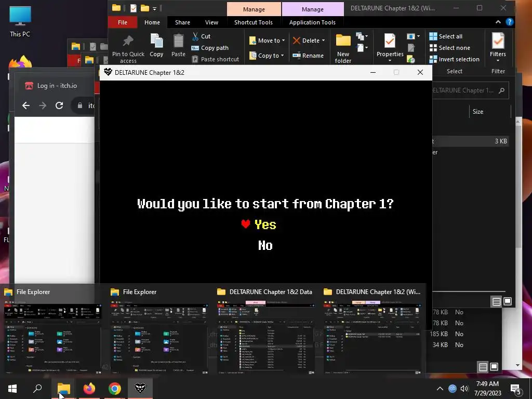Open Firefox from the taskbar
Viewport: 532px width, 399px height.
click(x=89, y=389)
